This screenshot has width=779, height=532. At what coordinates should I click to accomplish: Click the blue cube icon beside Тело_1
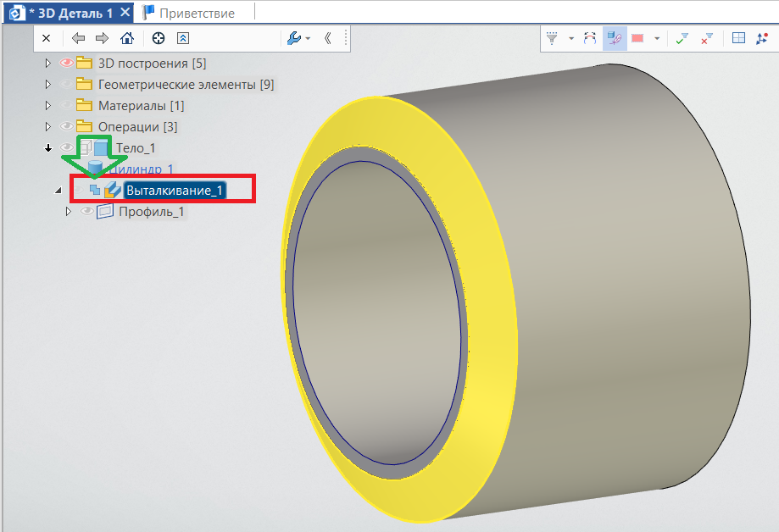(101, 148)
